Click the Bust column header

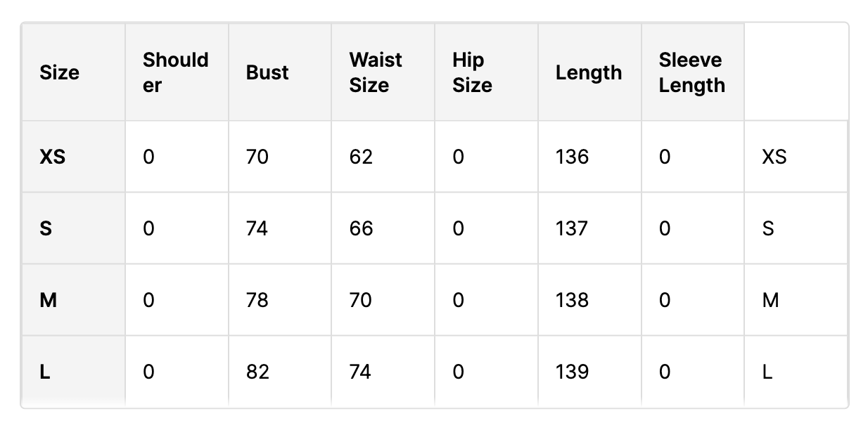point(280,72)
